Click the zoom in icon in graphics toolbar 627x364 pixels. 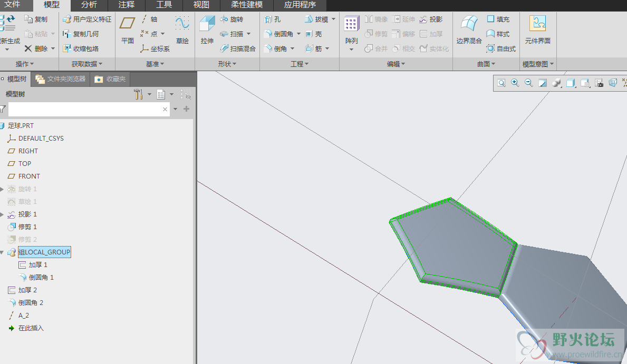pos(515,83)
